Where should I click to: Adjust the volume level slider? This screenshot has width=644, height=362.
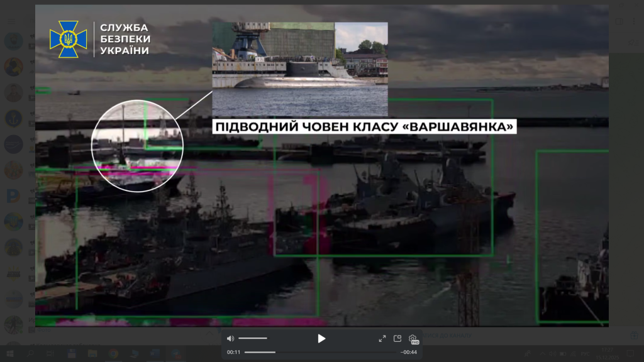click(x=252, y=339)
